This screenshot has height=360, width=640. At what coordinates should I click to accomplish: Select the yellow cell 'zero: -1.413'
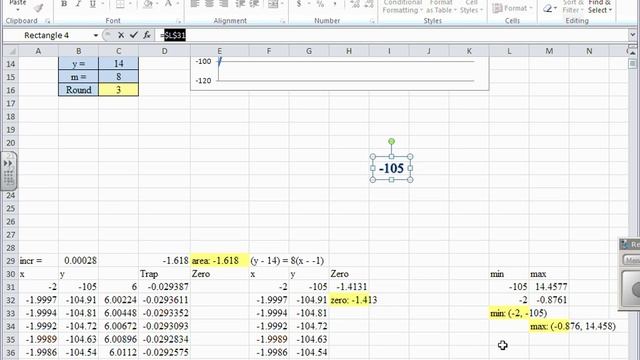[x=349, y=300]
